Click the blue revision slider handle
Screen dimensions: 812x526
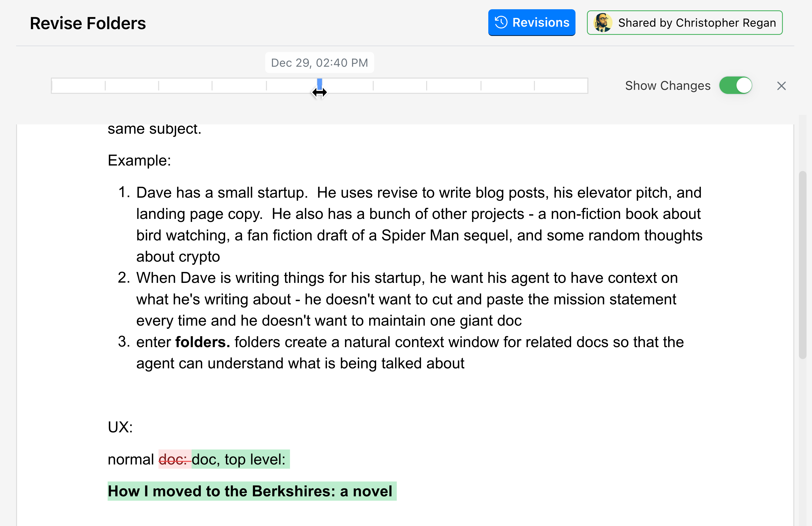(319, 84)
